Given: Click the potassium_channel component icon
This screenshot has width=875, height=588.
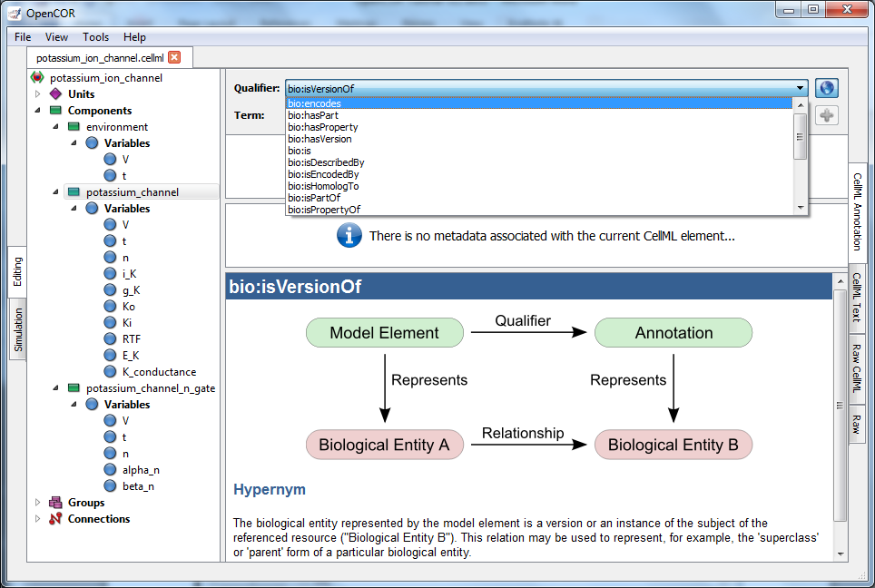Looking at the screenshot, I should [74, 191].
